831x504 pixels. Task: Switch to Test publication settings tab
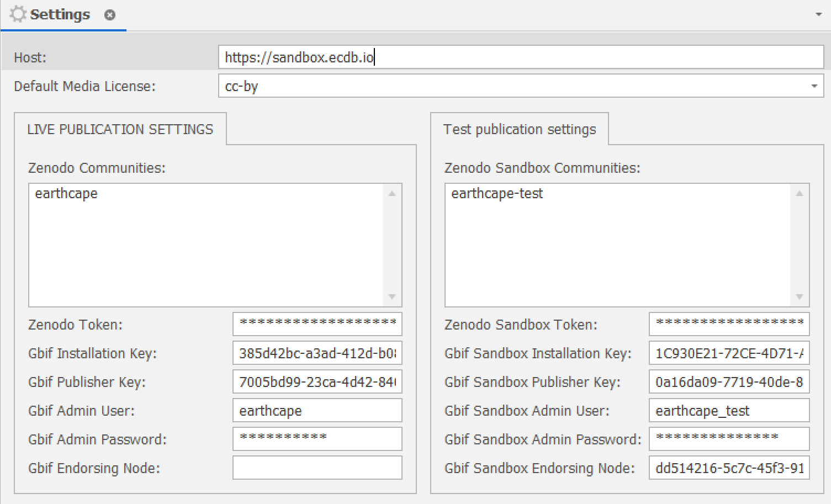pos(520,129)
